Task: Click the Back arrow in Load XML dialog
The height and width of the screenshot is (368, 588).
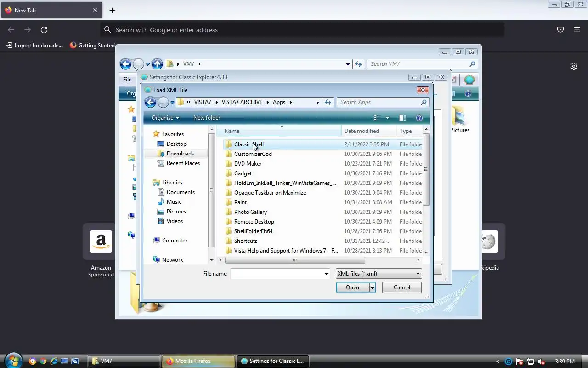Action: tap(150, 102)
